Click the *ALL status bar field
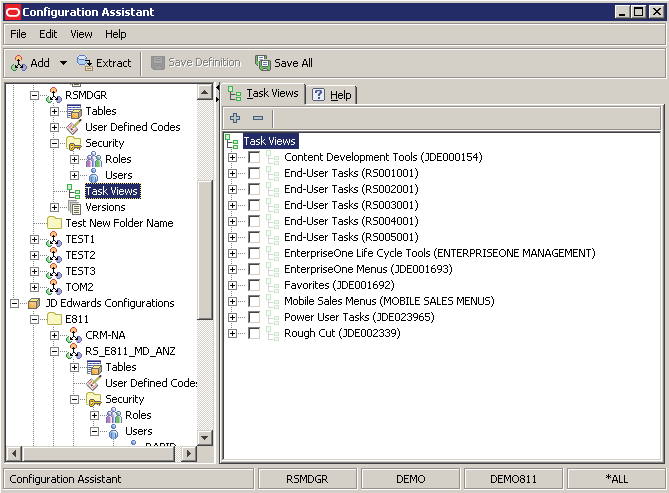Viewport: 669px width, 493px height. [x=617, y=479]
